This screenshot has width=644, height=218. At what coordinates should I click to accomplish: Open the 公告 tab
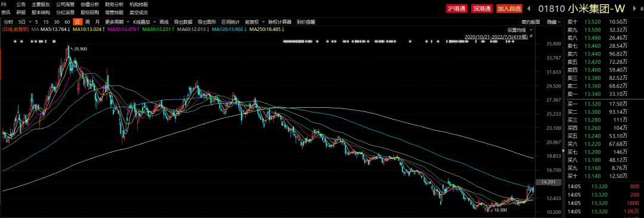point(21,4)
